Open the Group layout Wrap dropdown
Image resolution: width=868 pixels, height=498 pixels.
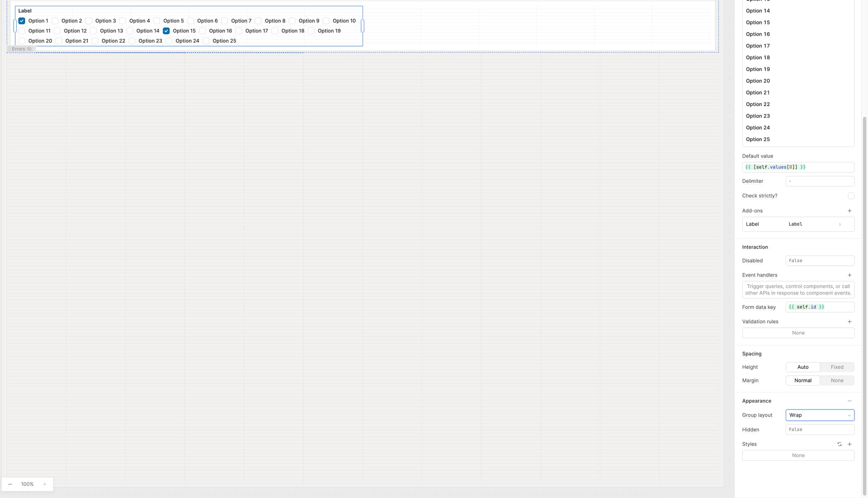coord(819,415)
